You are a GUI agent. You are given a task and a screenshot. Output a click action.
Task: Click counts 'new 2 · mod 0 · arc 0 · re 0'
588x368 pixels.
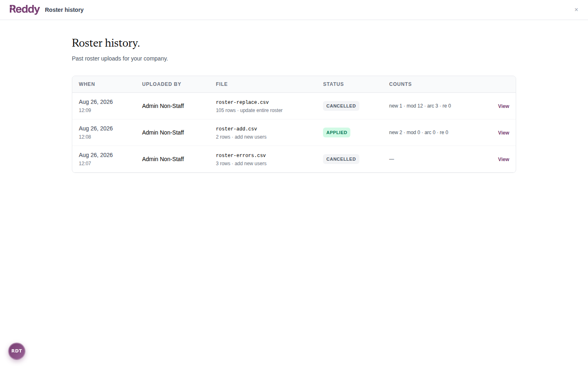419,132
